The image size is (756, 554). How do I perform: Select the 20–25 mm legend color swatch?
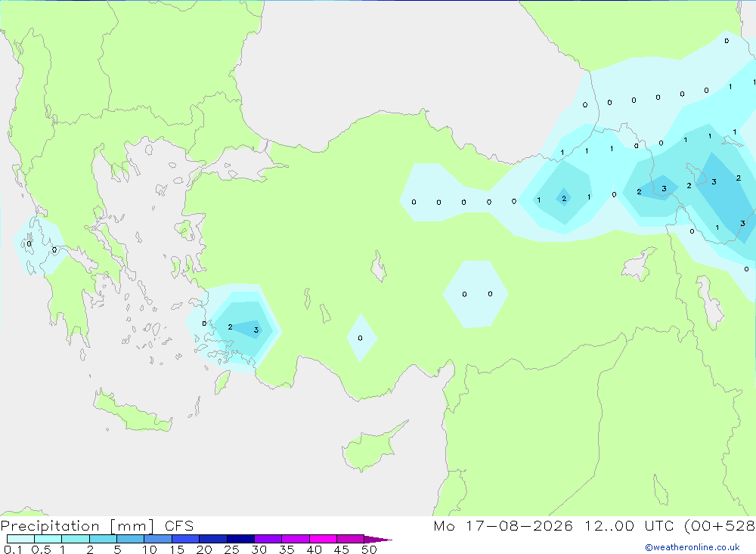[213, 539]
